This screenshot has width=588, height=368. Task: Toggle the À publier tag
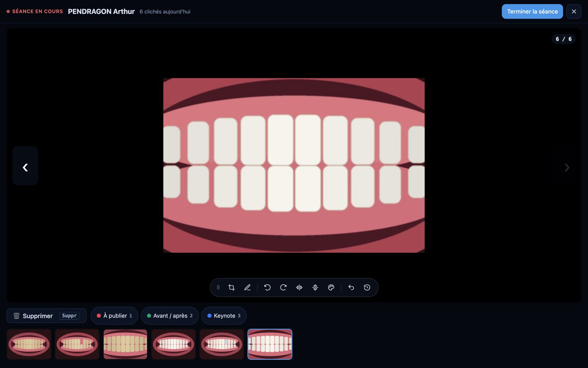pos(114,316)
